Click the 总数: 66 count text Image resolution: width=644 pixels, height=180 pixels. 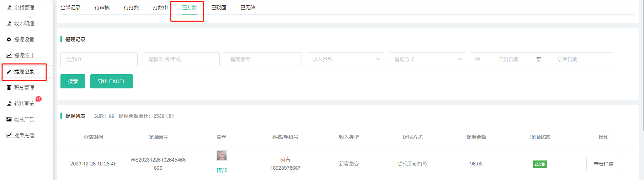click(x=104, y=116)
